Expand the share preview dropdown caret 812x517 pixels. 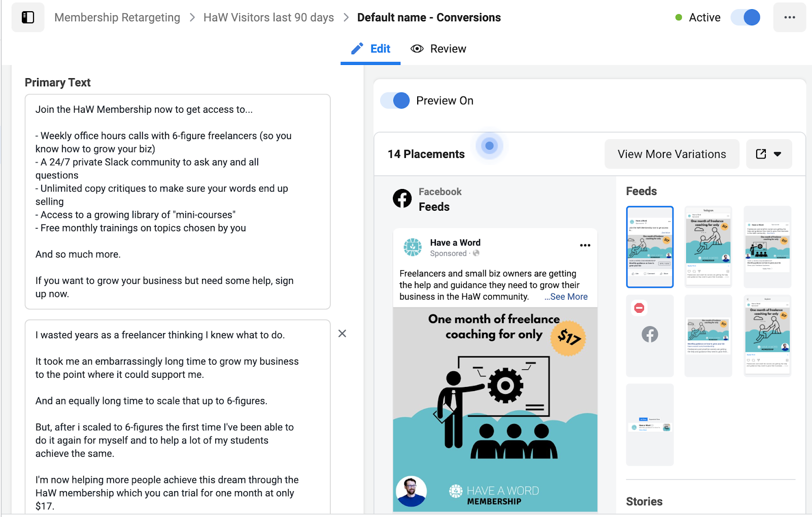click(x=777, y=154)
